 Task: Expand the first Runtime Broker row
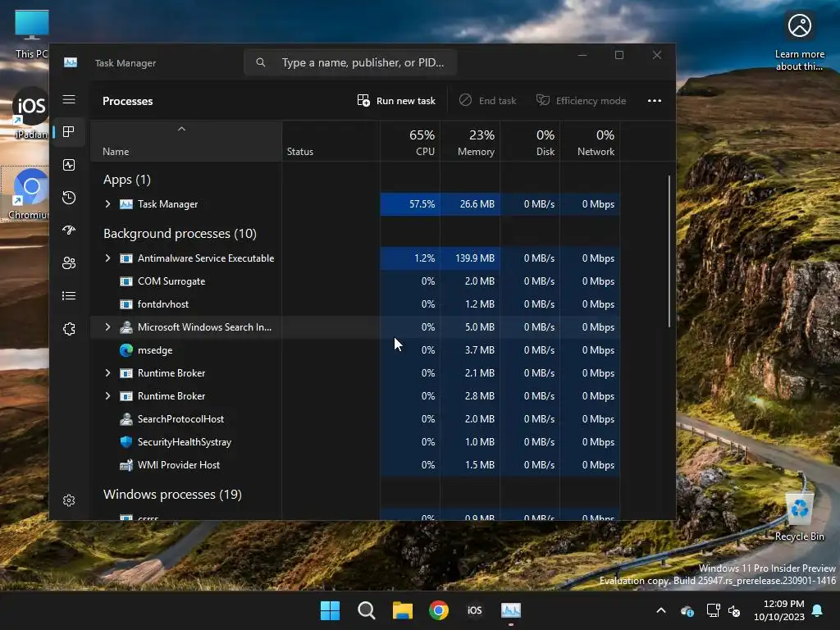tap(107, 373)
